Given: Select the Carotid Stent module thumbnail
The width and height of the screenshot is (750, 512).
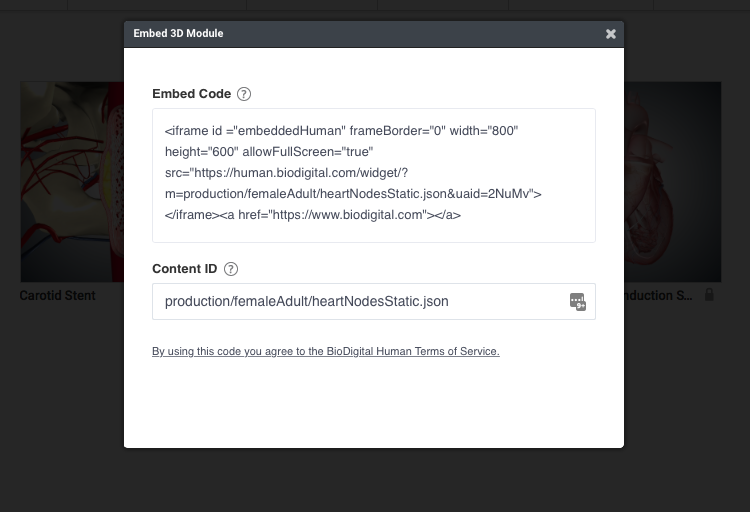Looking at the screenshot, I should (x=72, y=182).
